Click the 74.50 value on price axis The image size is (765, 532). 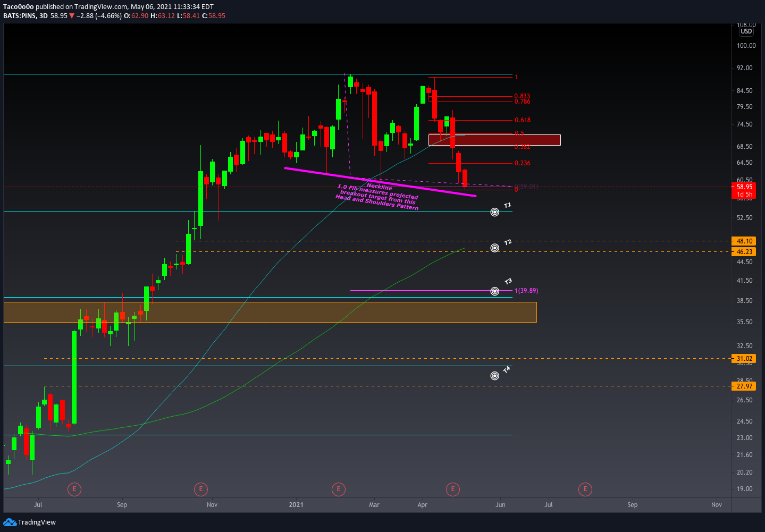point(745,124)
